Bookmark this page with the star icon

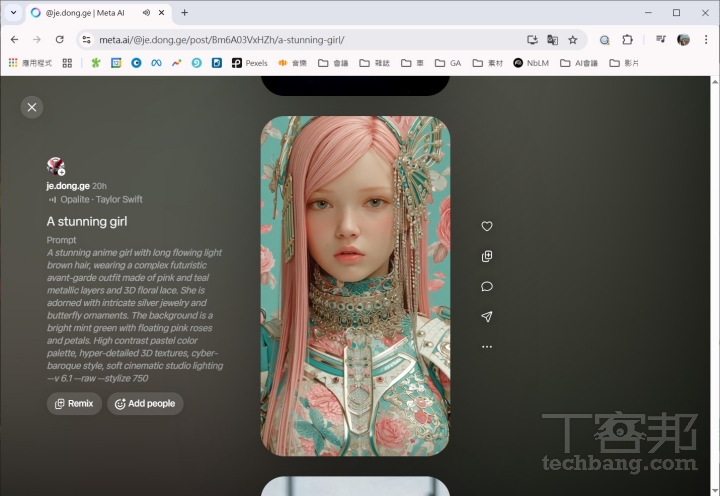point(573,40)
